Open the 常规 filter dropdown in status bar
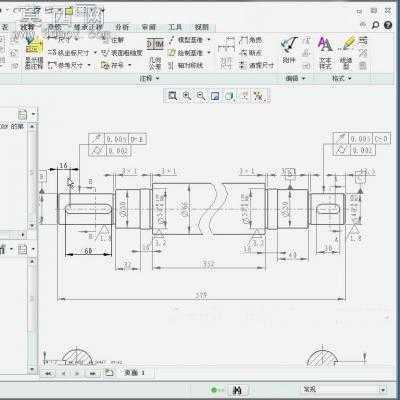Image resolution: width=400 pixels, height=400 pixels. 383,389
